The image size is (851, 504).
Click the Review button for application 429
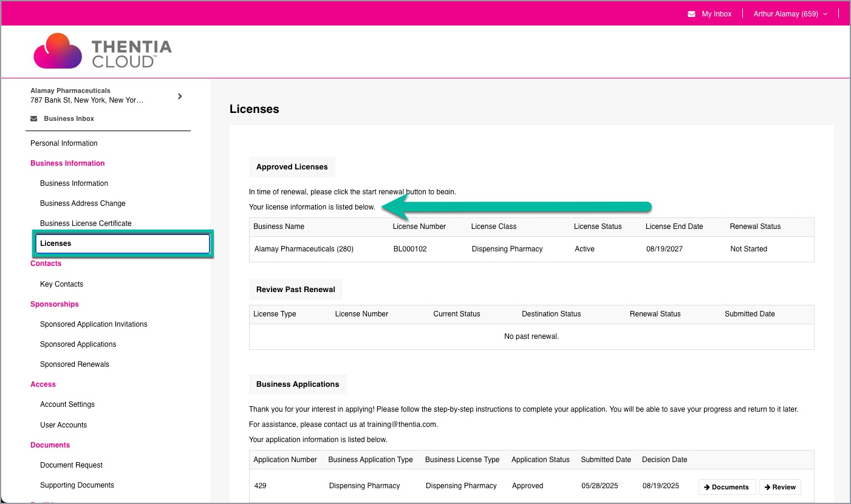780,487
